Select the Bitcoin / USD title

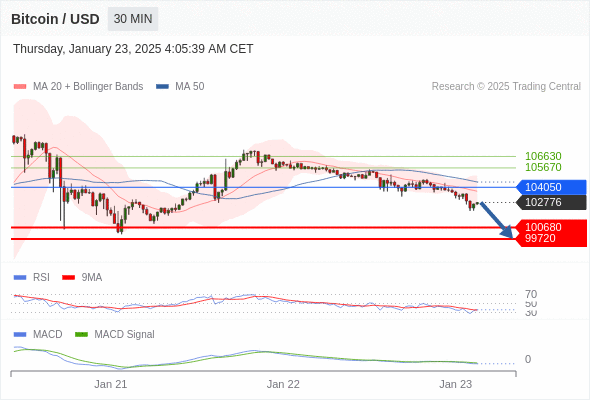55,19
